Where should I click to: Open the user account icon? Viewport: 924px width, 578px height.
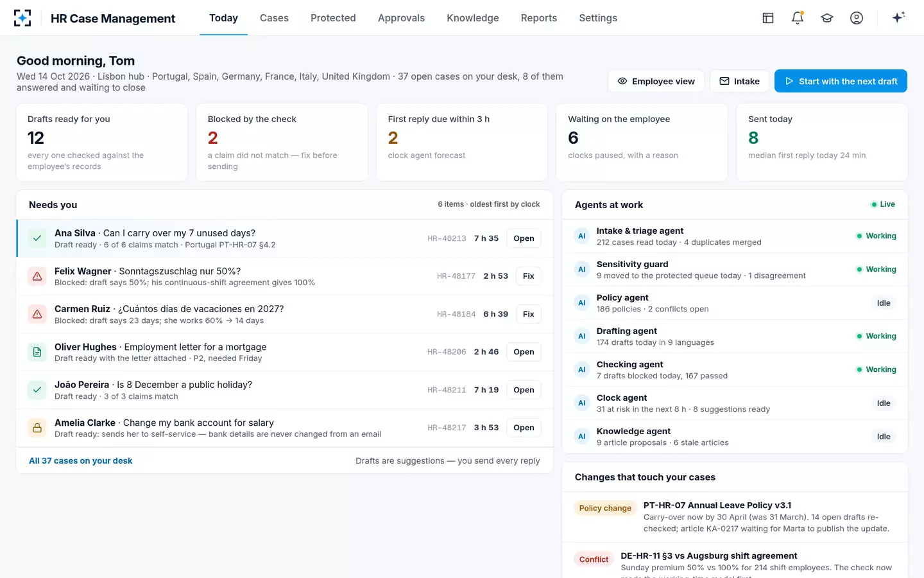click(857, 18)
